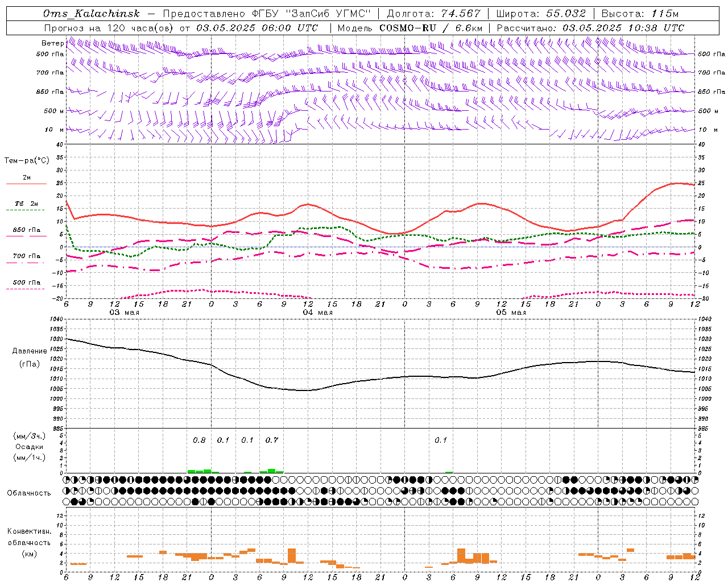Click the облачность word under Конвективн.

point(29,543)
